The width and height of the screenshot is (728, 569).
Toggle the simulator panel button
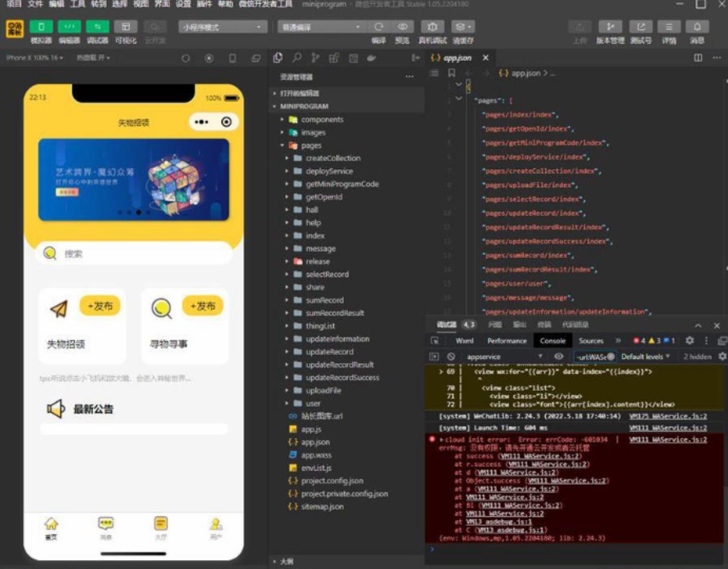[x=41, y=27]
